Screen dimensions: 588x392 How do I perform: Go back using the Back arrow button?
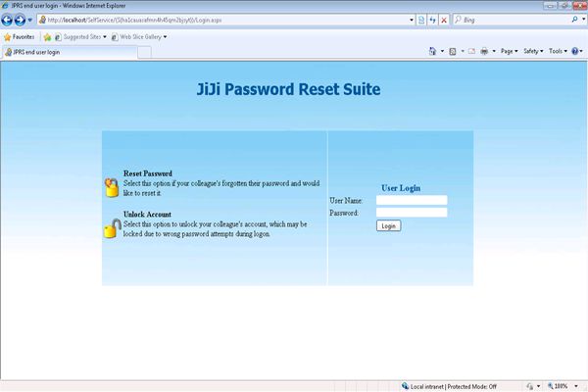click(7, 20)
